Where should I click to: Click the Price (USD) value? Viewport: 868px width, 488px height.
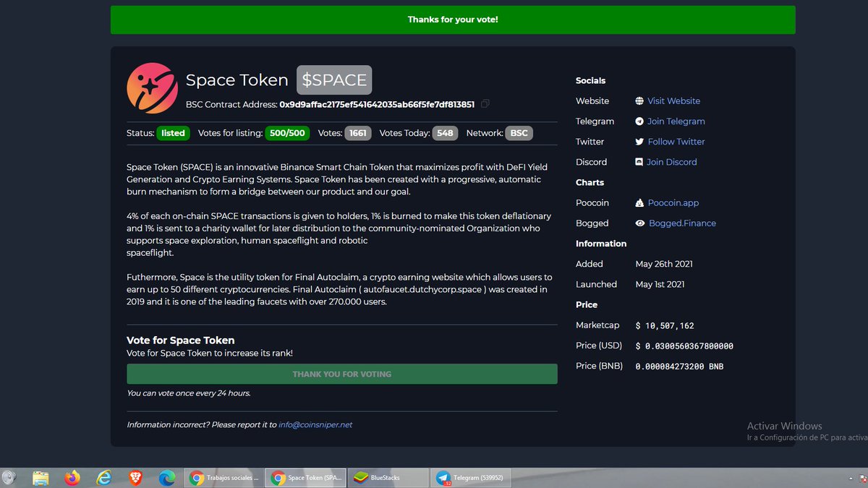[684, 346]
